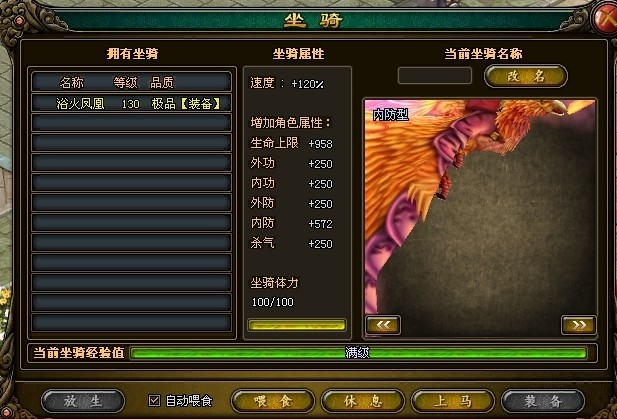Close the 坐骑 window with red X
The width and height of the screenshot is (617, 419).
coord(605,18)
